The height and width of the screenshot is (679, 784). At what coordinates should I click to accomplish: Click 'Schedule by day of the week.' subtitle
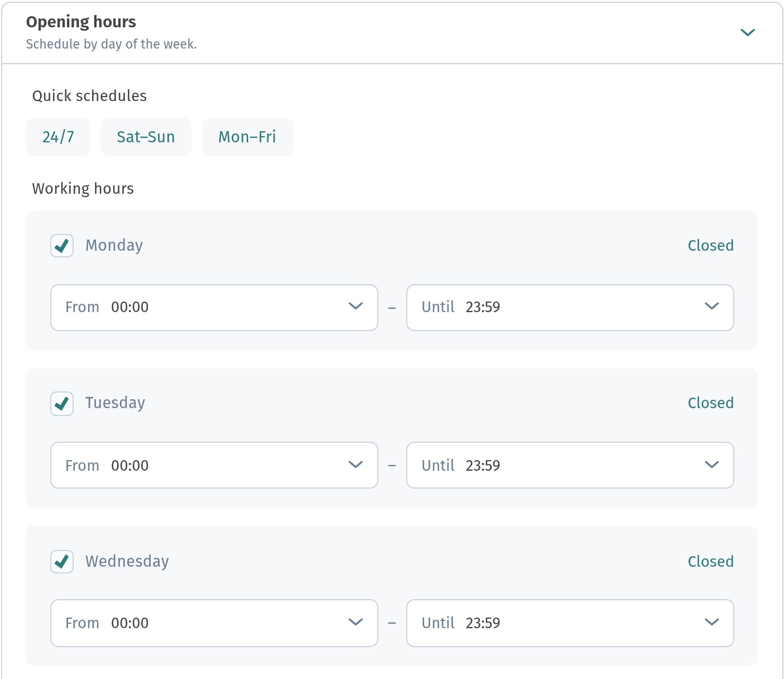pyautogui.click(x=111, y=44)
